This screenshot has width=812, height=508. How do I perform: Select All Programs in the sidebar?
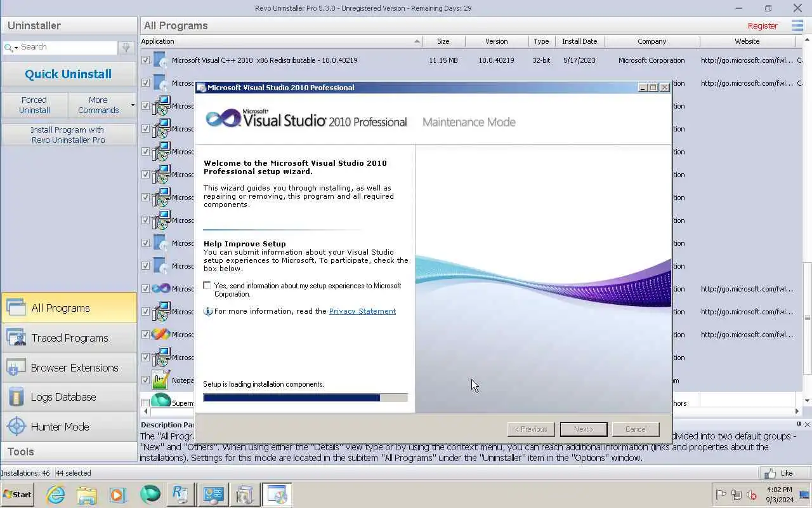click(x=69, y=308)
